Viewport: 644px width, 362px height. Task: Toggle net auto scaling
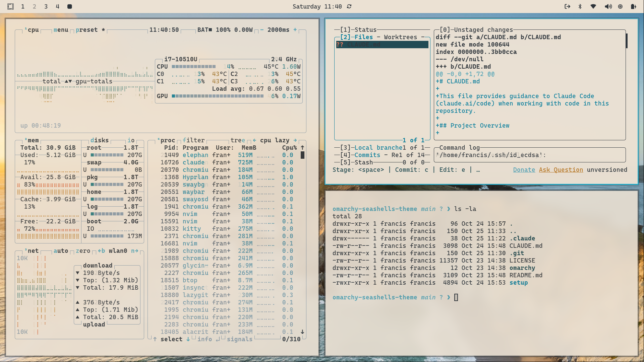61,251
